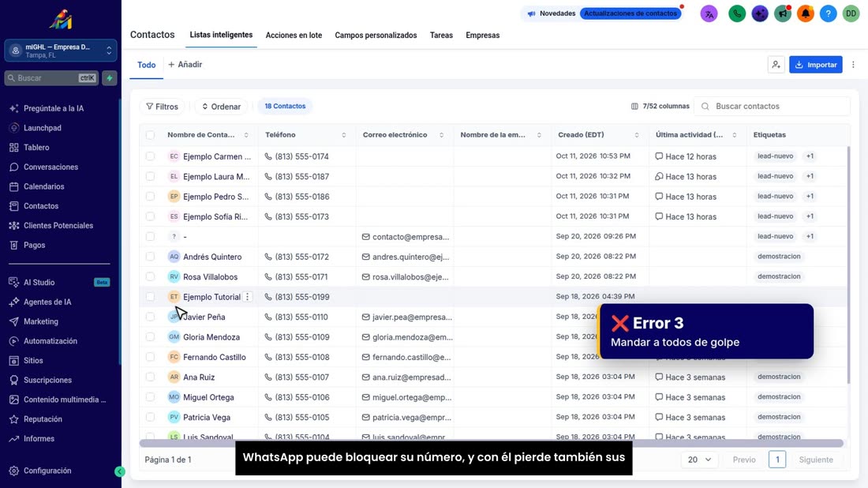Click the Buscar contactos search field
The image size is (868, 488).
(x=773, y=107)
